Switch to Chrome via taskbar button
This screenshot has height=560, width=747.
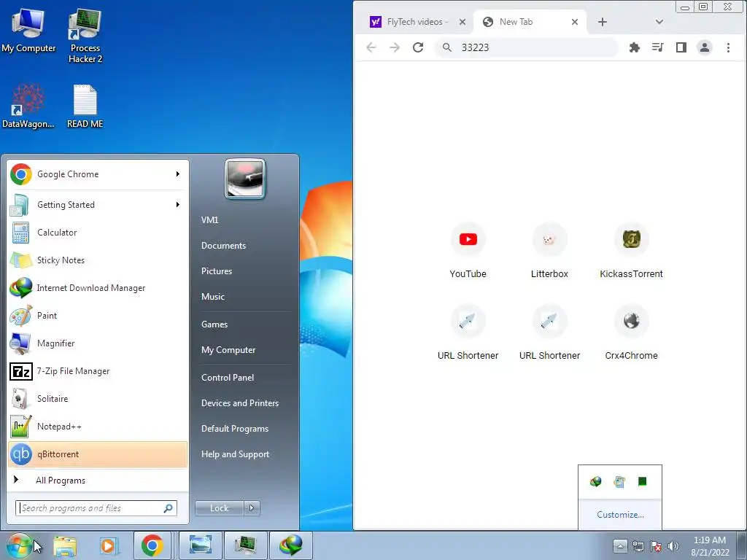click(x=152, y=545)
